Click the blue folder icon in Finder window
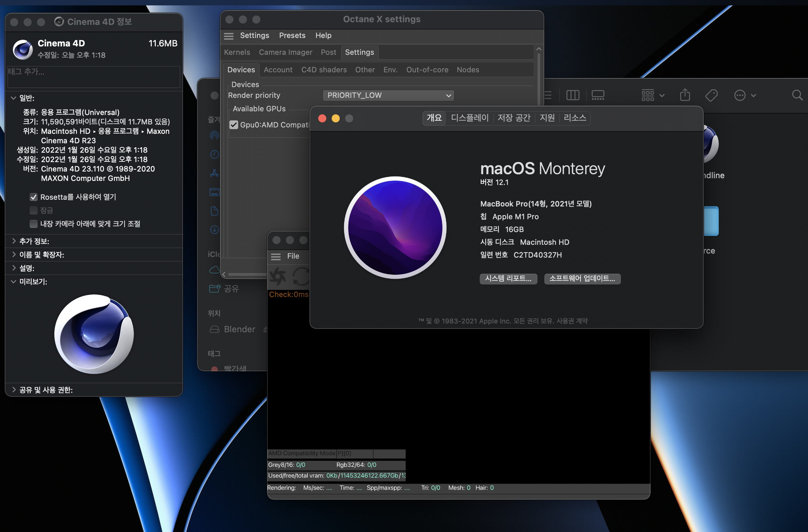Viewport: 808px width, 532px height. [x=711, y=221]
